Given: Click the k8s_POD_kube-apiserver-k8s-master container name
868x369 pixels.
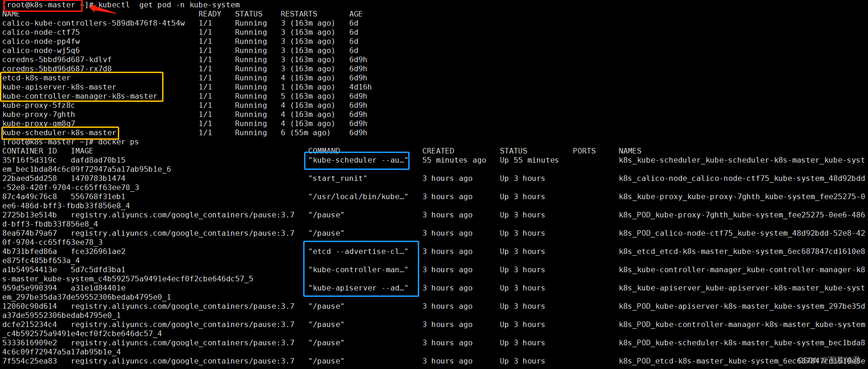Looking at the screenshot, I should click(742, 306).
